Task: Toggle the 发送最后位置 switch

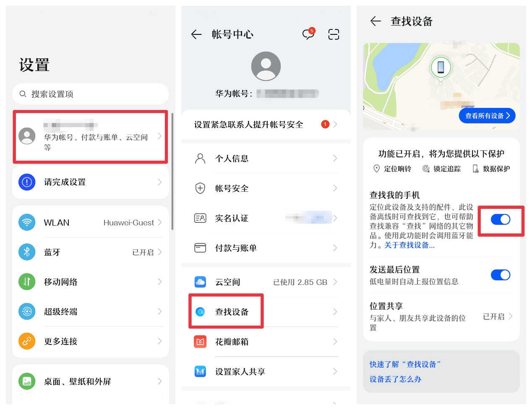Action: click(501, 275)
